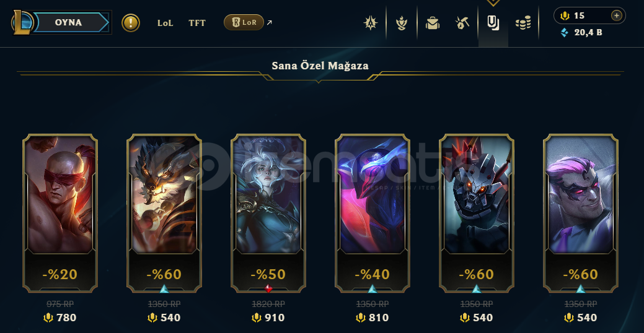Open the profile laurel emblem icon
Image resolution: width=644 pixels, height=333 pixels.
click(x=402, y=23)
